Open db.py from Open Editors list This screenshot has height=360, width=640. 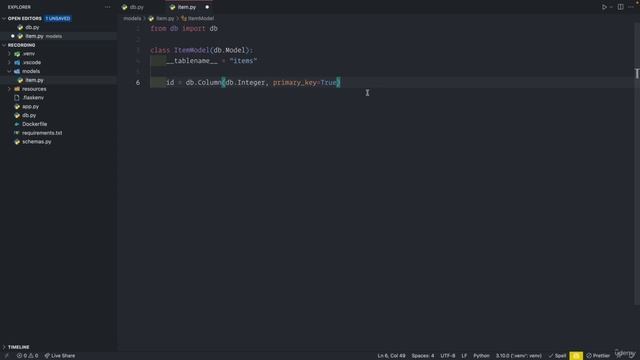coord(32,27)
